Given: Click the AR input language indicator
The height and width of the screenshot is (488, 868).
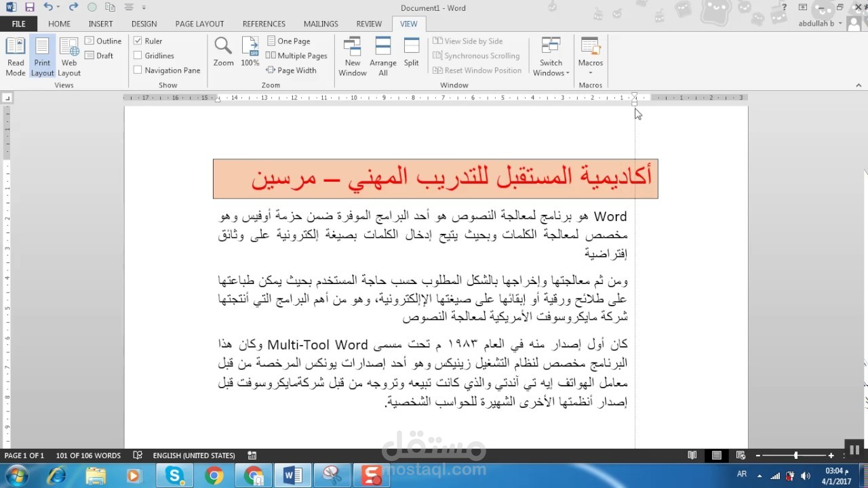Looking at the screenshot, I should point(742,474).
